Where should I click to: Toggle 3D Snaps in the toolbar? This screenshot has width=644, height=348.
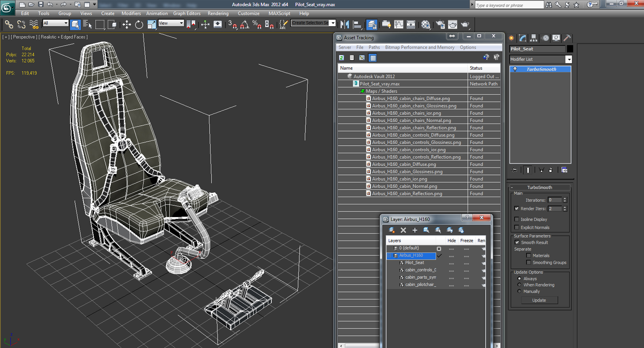coord(232,24)
